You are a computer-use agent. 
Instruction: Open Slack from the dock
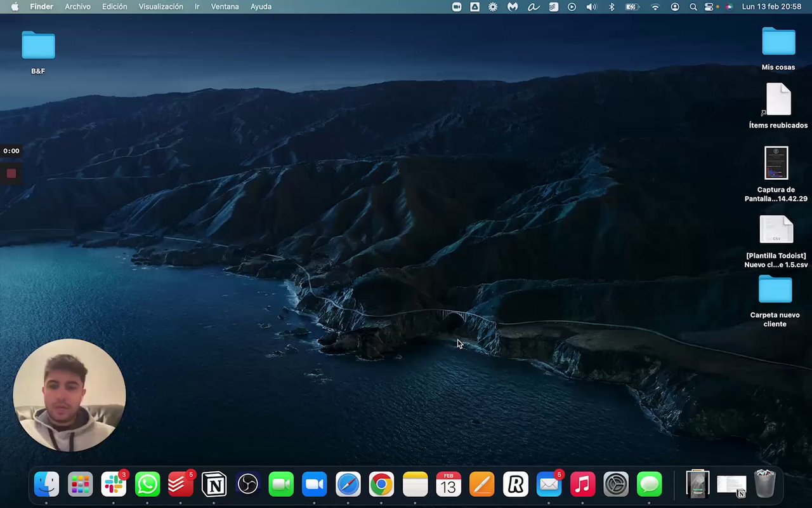click(114, 485)
